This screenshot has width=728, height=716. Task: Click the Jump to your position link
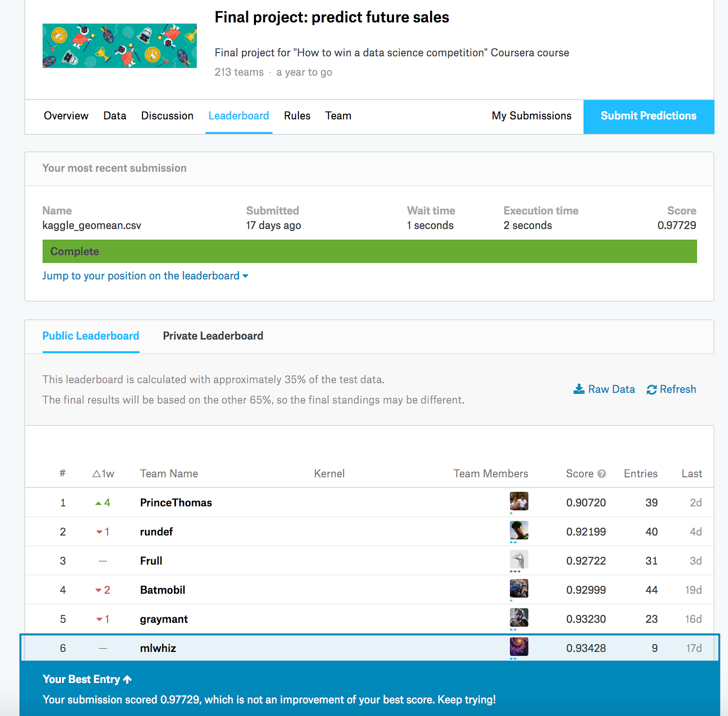click(x=141, y=276)
